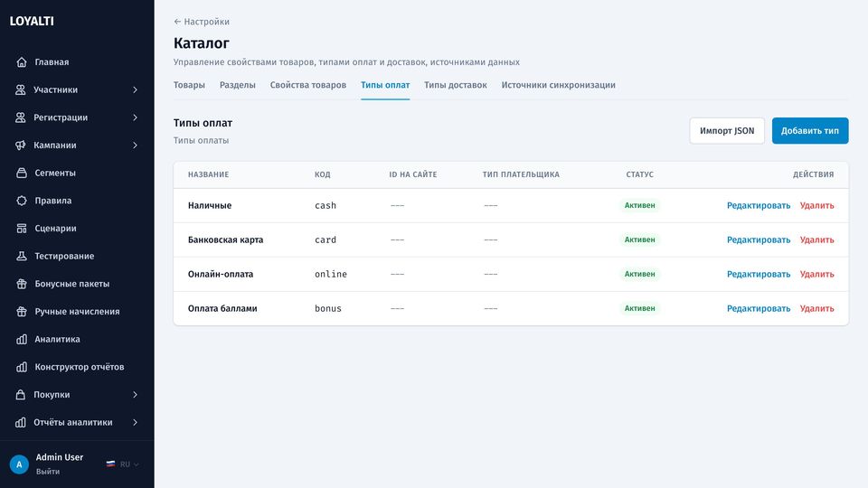Click the Правила badge icon
Image resolution: width=868 pixels, height=488 pixels.
(x=22, y=201)
